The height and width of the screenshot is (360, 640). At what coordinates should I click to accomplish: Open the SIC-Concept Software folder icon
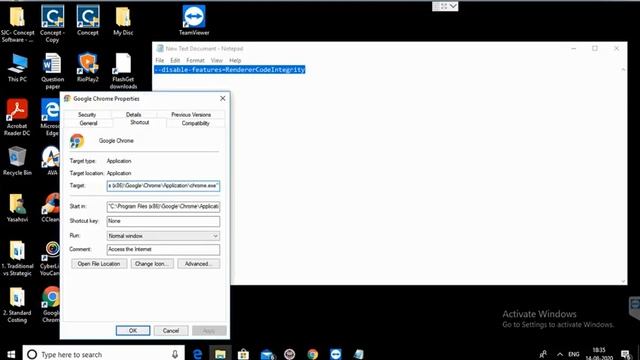[17, 24]
